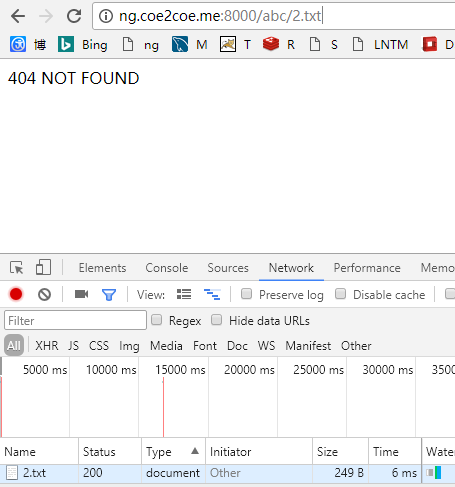Switch to the Sources tab
The height and width of the screenshot is (487, 455).
pyautogui.click(x=228, y=268)
